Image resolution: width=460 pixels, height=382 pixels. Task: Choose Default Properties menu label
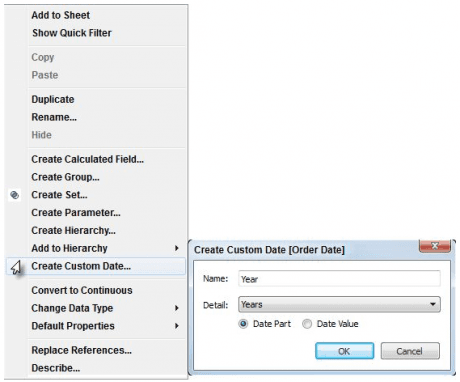coord(73,326)
